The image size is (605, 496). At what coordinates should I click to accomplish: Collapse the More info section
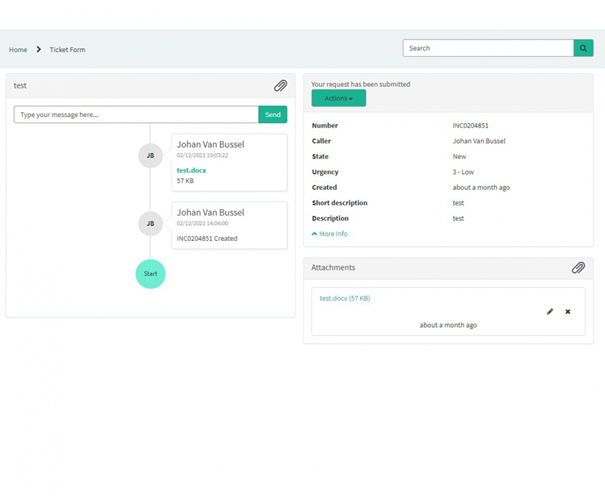click(x=330, y=234)
